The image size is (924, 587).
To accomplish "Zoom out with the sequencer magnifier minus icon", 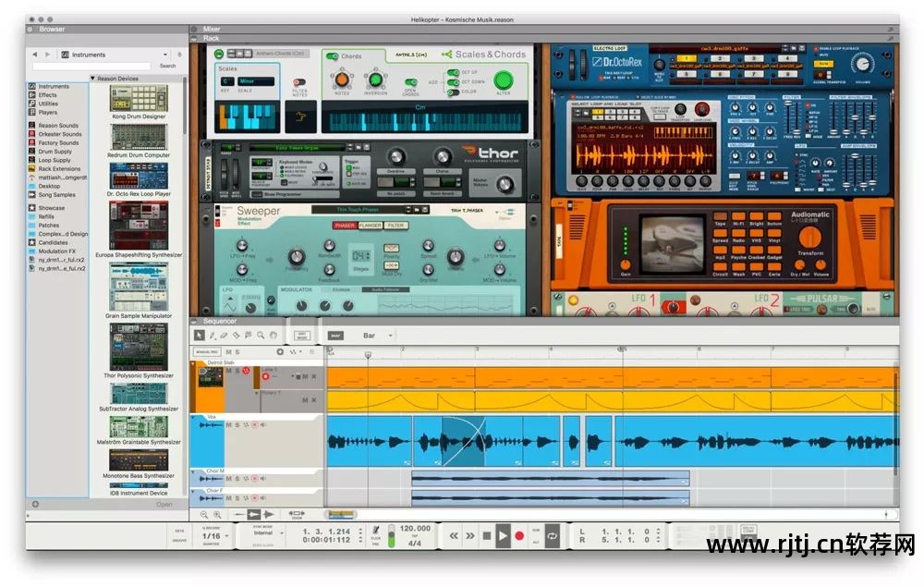I will 204,515.
